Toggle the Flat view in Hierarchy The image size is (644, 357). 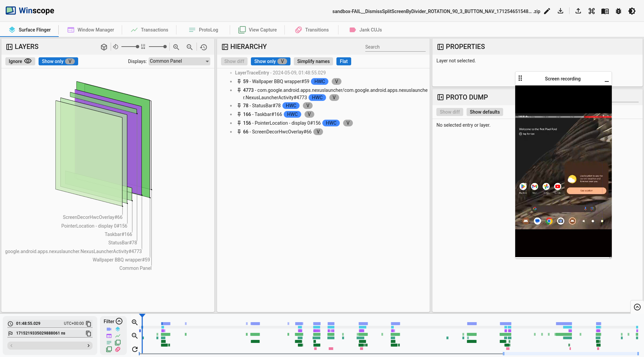coord(343,61)
